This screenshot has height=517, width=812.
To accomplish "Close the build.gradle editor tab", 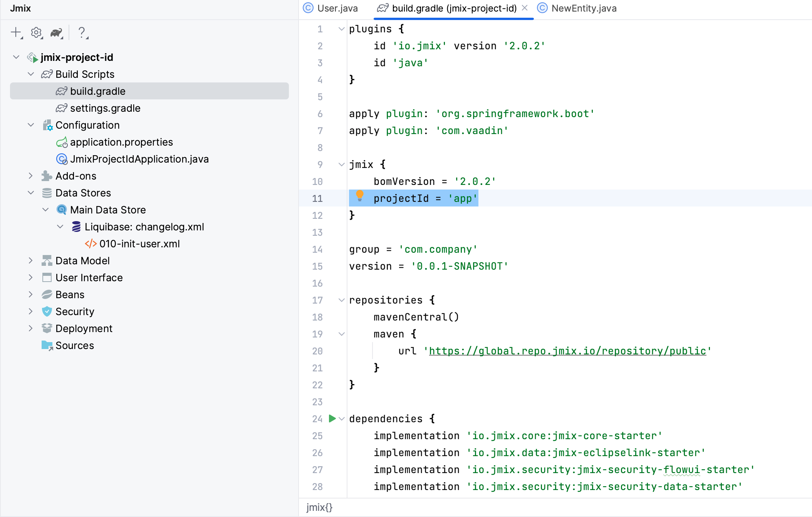I will click(525, 8).
